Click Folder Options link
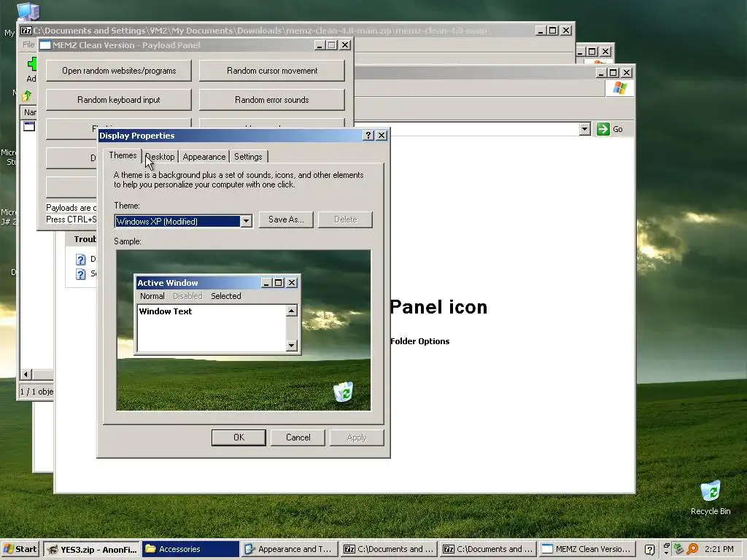This screenshot has width=747, height=560. pyautogui.click(x=419, y=341)
